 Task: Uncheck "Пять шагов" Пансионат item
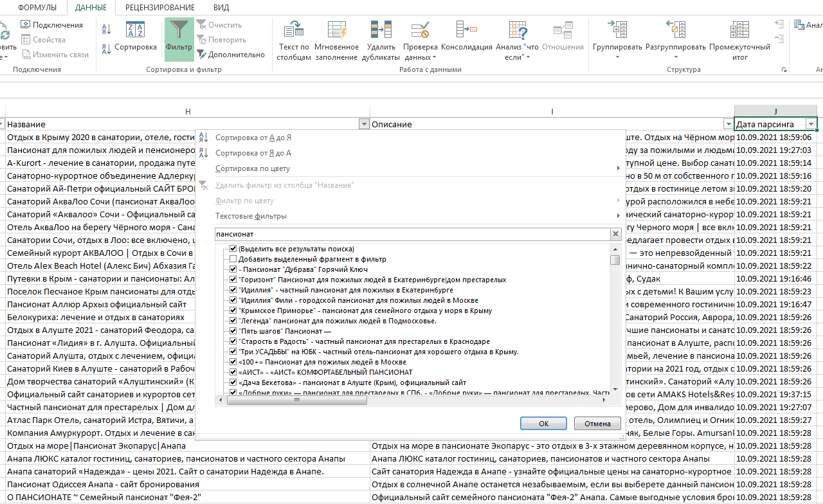pos(233,331)
